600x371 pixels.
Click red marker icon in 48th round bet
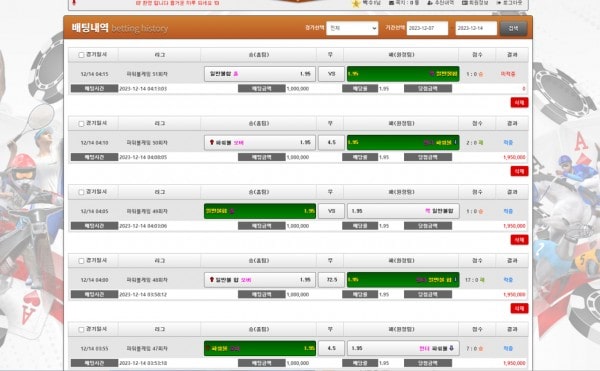[212, 280]
